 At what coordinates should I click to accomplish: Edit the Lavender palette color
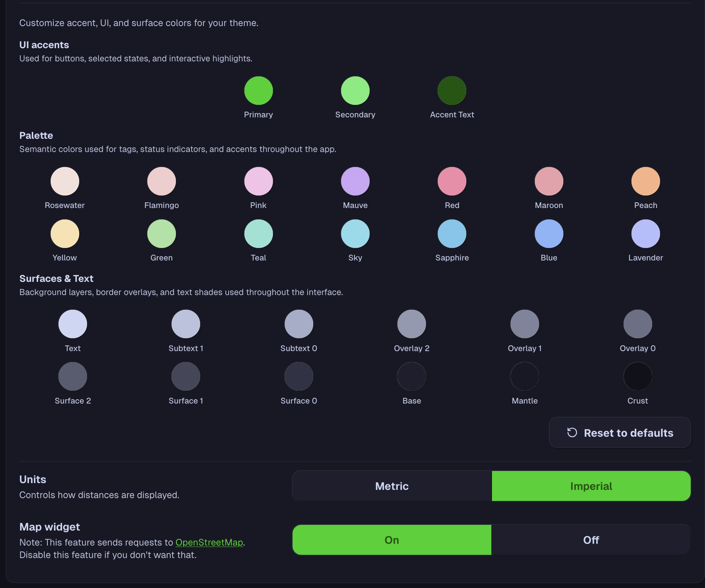(645, 233)
